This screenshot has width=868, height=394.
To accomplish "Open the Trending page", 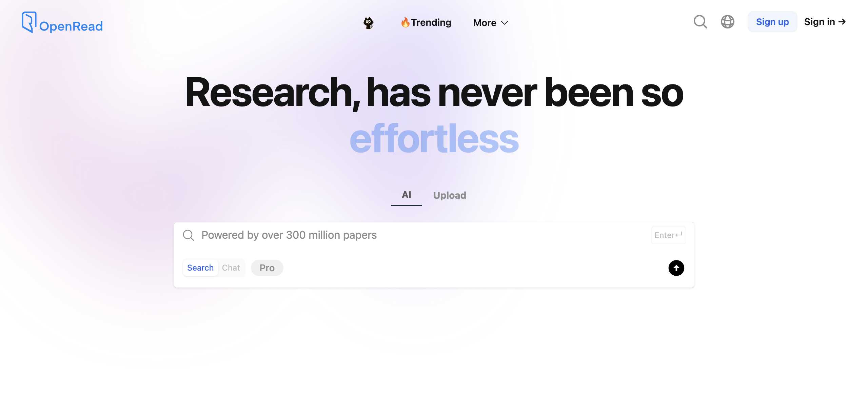I will (x=431, y=22).
